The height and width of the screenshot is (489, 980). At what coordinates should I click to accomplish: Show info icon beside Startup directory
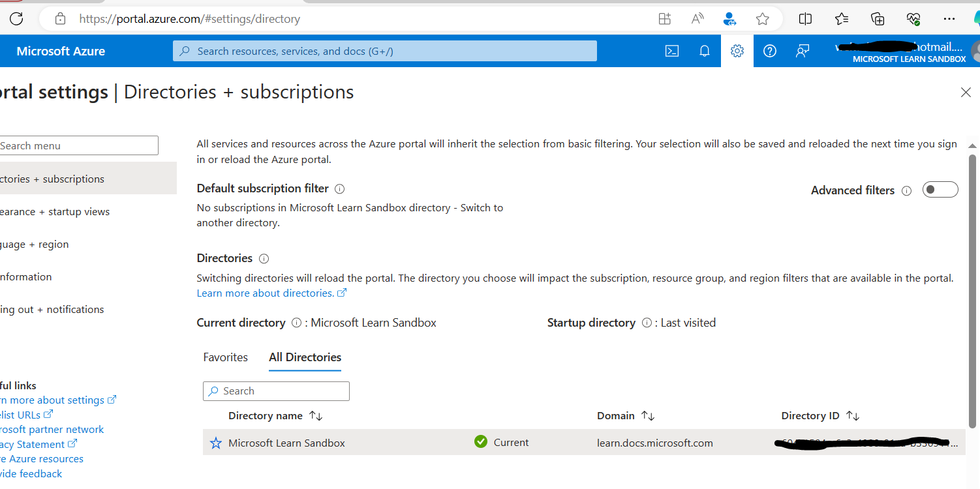pos(647,323)
